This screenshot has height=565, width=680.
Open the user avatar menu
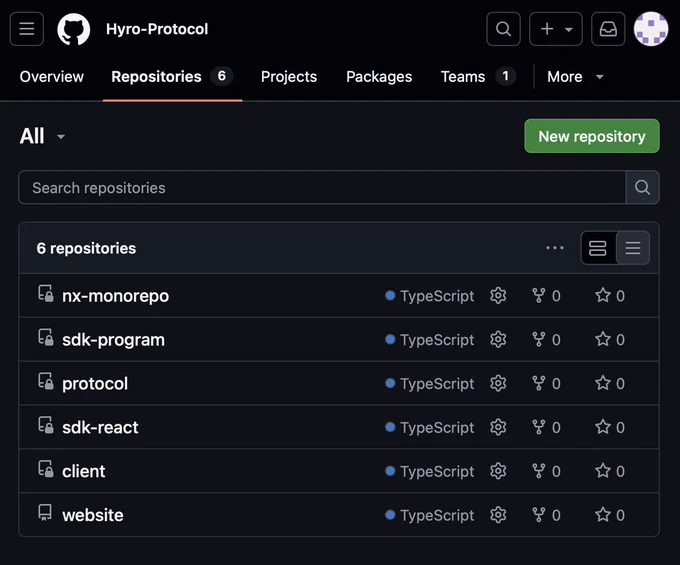coord(651,29)
